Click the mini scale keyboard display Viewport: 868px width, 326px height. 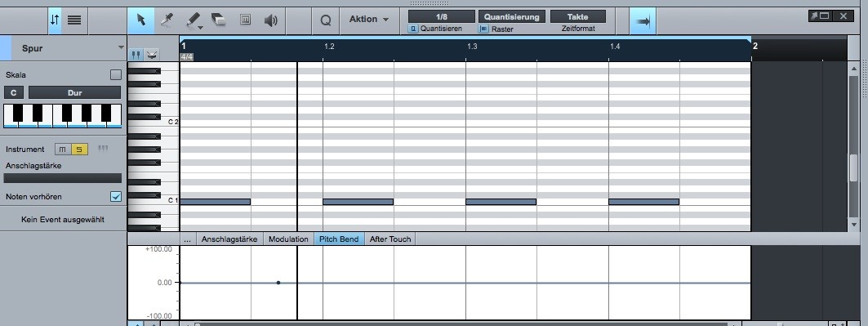(x=63, y=116)
